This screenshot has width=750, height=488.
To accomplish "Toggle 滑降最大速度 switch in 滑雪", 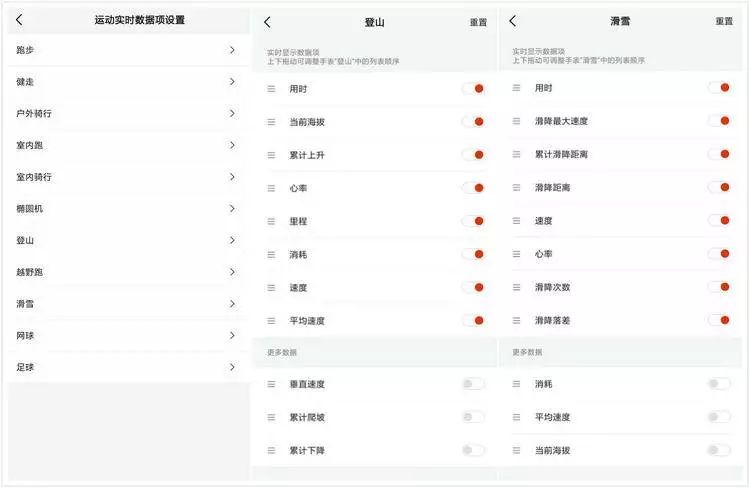I will [719, 121].
